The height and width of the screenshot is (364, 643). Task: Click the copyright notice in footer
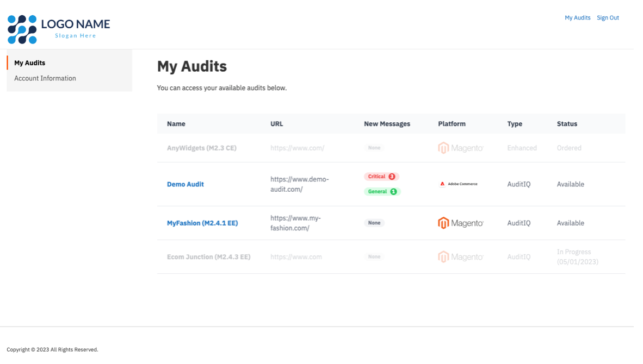(52, 350)
